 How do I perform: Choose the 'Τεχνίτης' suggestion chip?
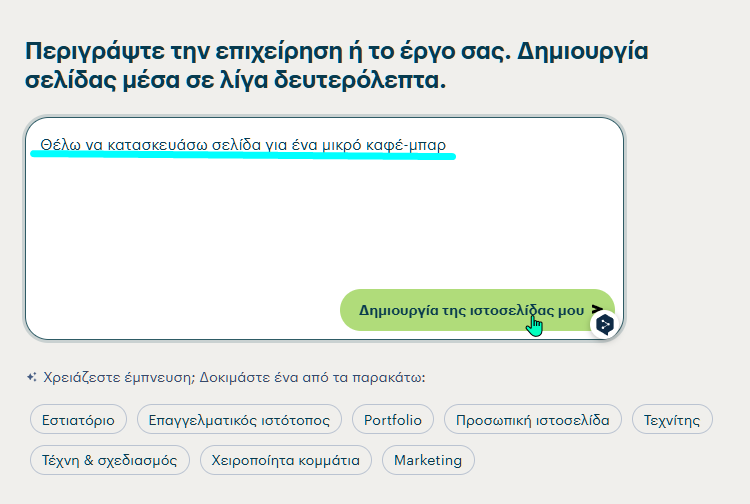point(672,419)
